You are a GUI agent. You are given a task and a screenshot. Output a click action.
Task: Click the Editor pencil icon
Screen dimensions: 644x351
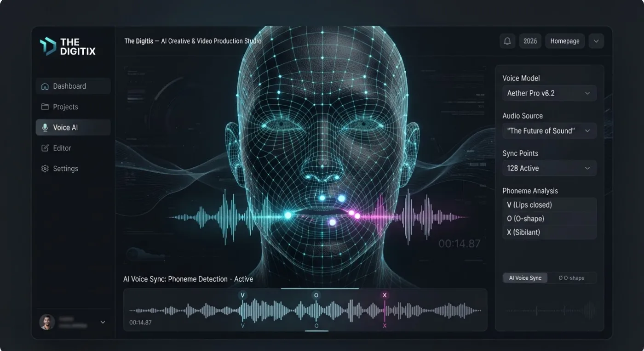[45, 148]
